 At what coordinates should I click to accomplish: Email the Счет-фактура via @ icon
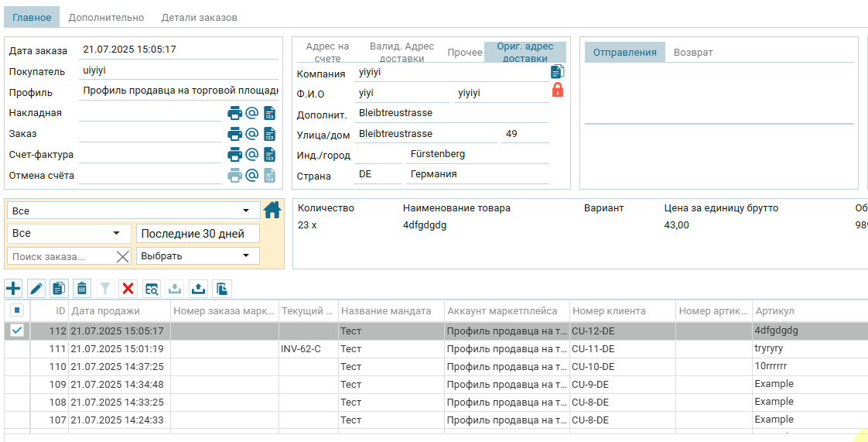(251, 155)
